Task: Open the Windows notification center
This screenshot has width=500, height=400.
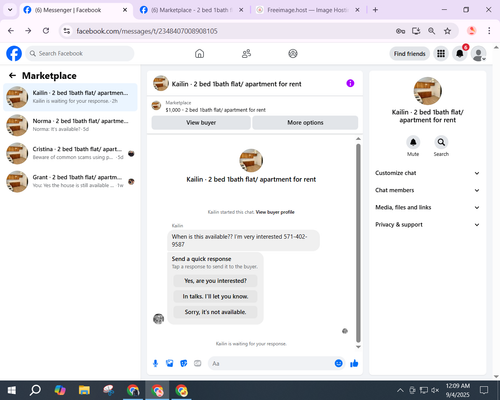Action: [x=484, y=390]
